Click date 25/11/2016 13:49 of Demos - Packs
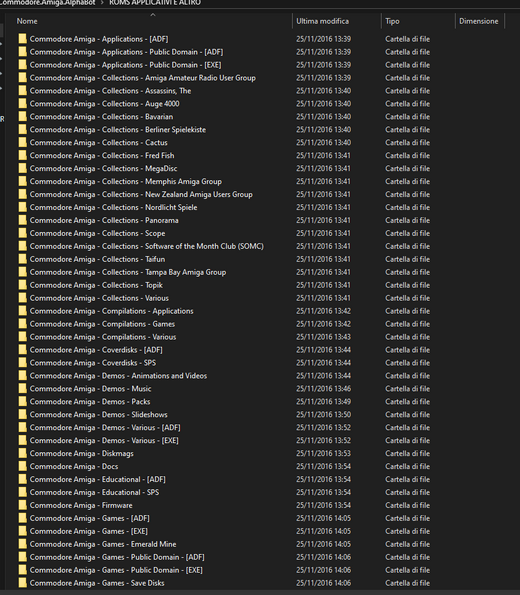The image size is (520, 595). click(323, 401)
